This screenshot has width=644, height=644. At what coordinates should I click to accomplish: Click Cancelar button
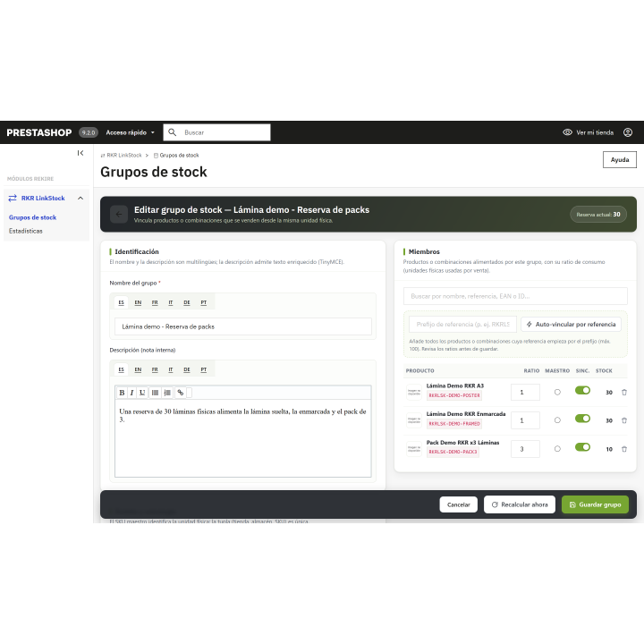[458, 504]
